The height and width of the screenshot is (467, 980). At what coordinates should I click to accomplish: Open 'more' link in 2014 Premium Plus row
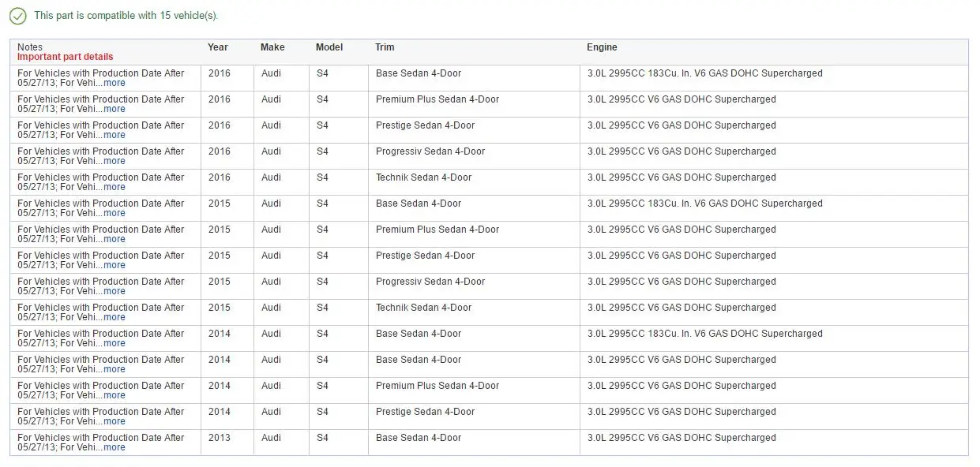(x=115, y=395)
